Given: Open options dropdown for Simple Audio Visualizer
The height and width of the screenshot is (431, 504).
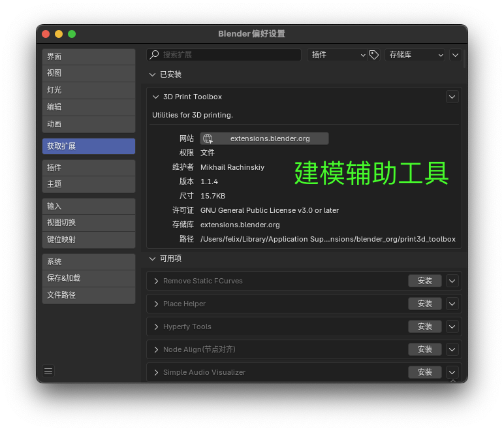Looking at the screenshot, I should click(x=452, y=372).
